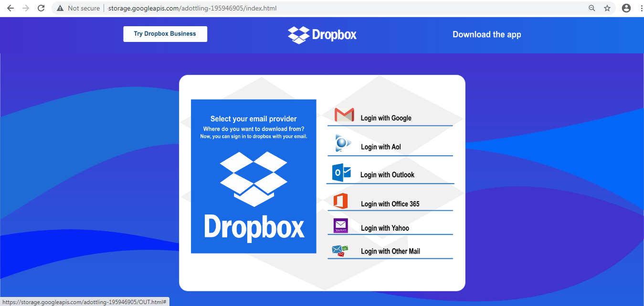644x306 pixels.
Task: Go back with the browser back arrow
Action: [11, 8]
